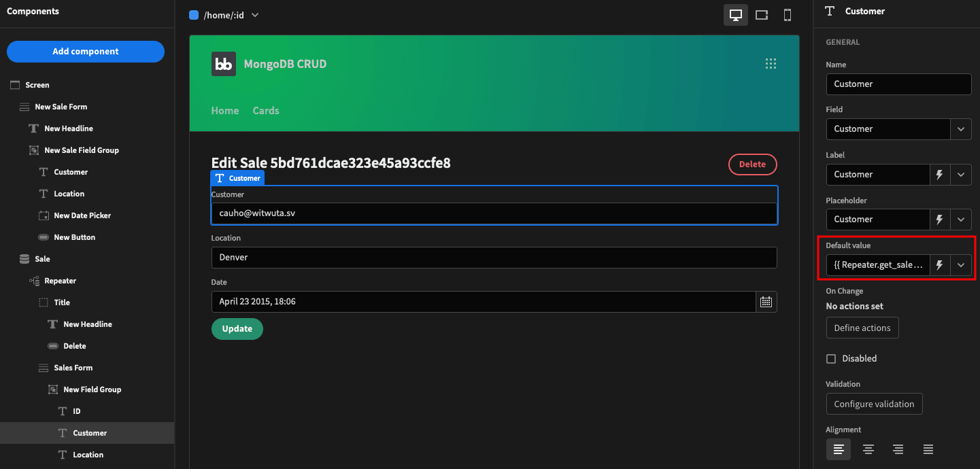Click the Location field containing Denver
The image size is (980, 469).
point(494,258)
